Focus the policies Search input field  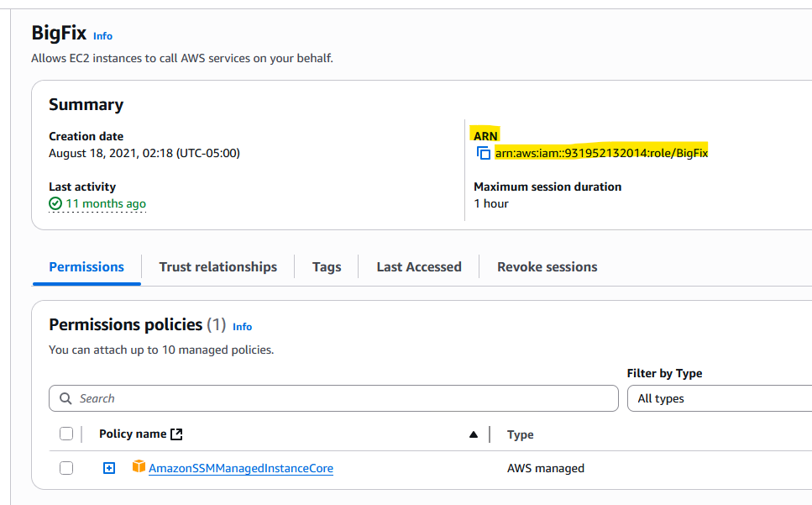333,398
